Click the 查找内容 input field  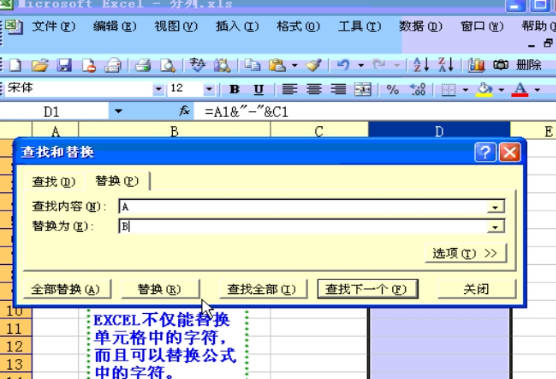[303, 207]
